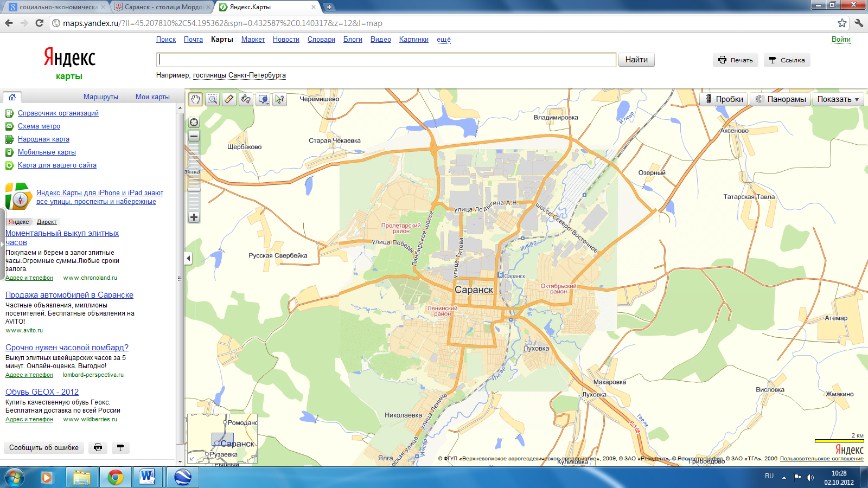Screen dimensions: 868x488
Task: Focus the Yandex Maps search field
Action: pyautogui.click(x=386, y=60)
